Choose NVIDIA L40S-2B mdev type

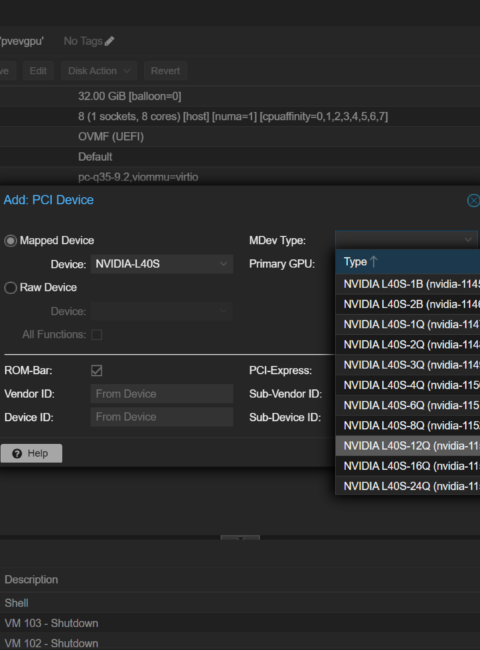pyautogui.click(x=407, y=305)
